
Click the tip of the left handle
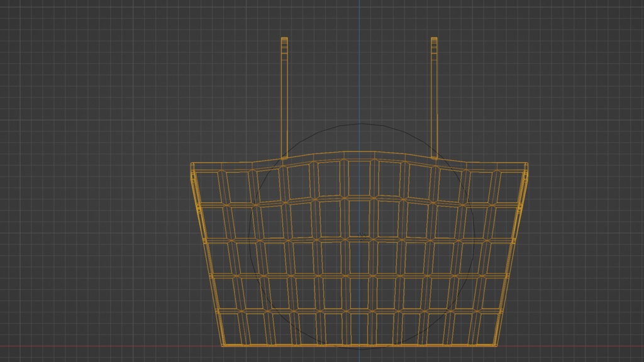click(285, 39)
